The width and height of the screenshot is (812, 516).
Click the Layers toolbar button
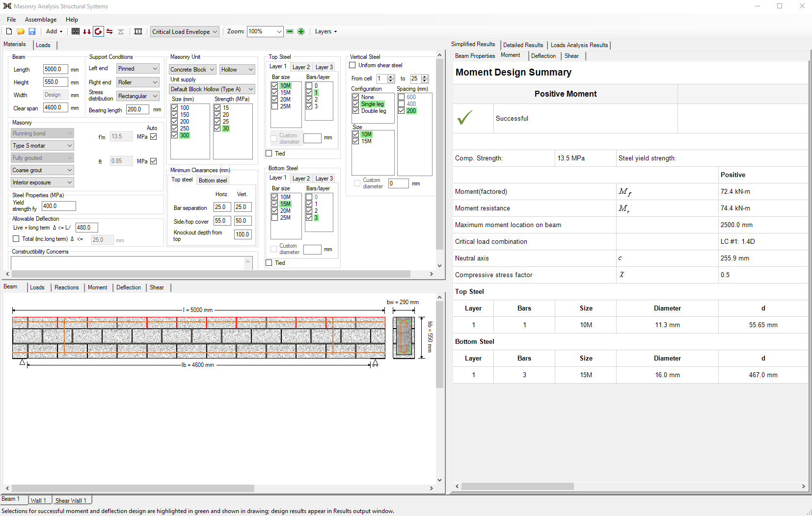tap(326, 31)
